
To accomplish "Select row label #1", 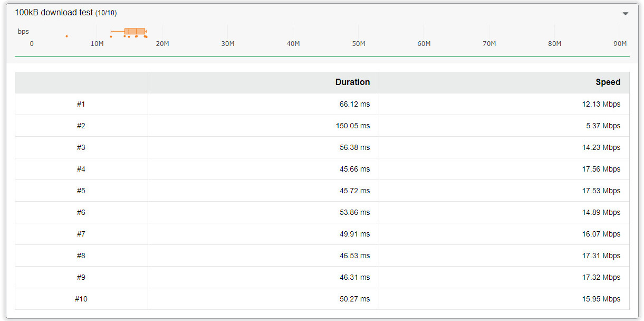I will (81, 104).
